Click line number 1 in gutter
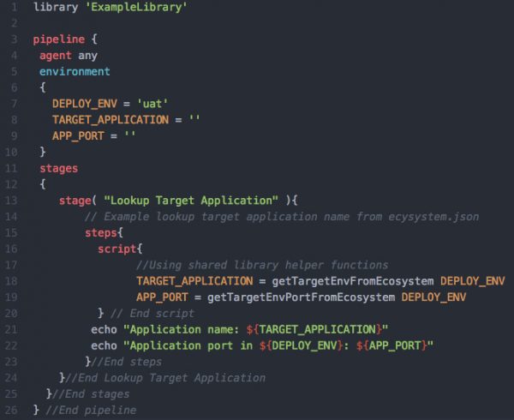The width and height of the screenshot is (514, 420). (14, 7)
